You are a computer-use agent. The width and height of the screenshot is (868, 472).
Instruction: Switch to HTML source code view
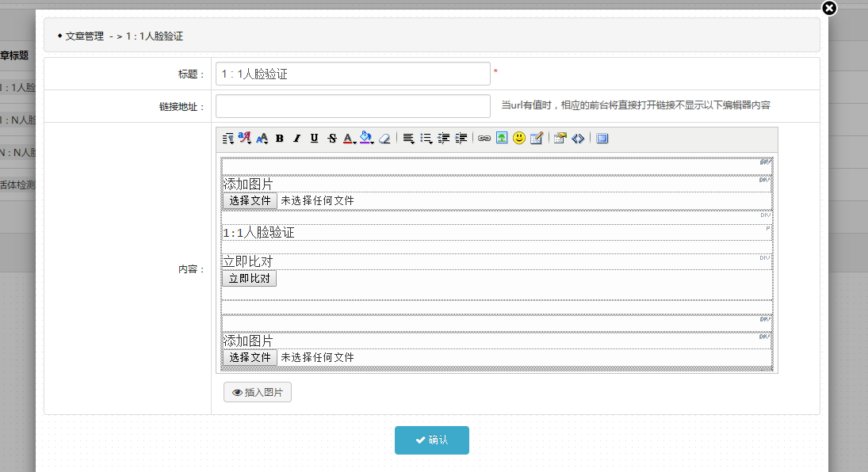pos(578,139)
